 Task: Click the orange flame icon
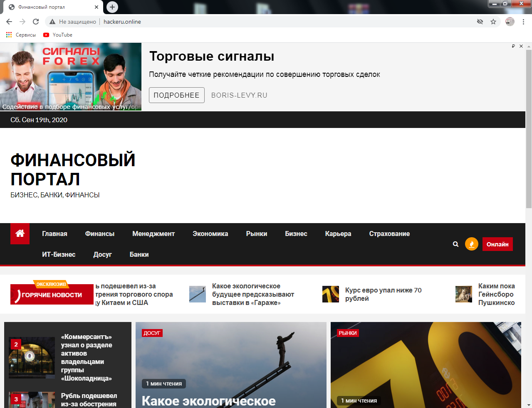point(471,244)
